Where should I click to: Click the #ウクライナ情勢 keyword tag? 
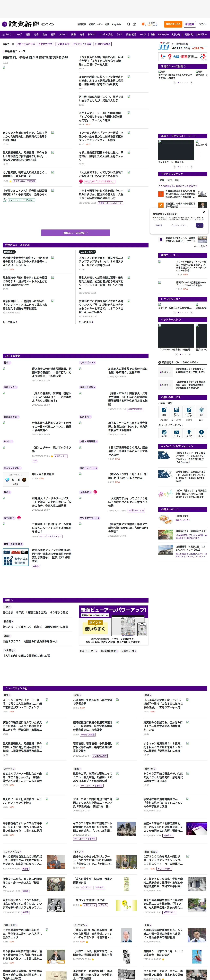82,44
